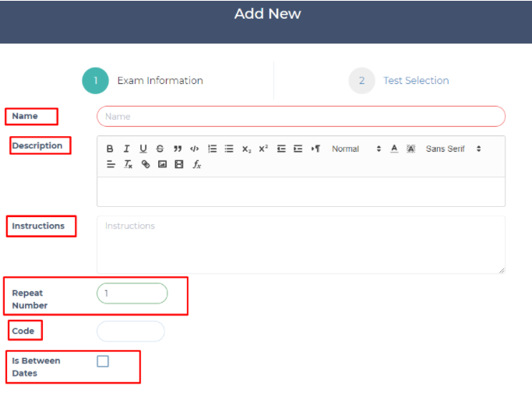Start a numbered list in Description
Image resolution: width=532 pixels, height=396 pixels.
click(212, 149)
